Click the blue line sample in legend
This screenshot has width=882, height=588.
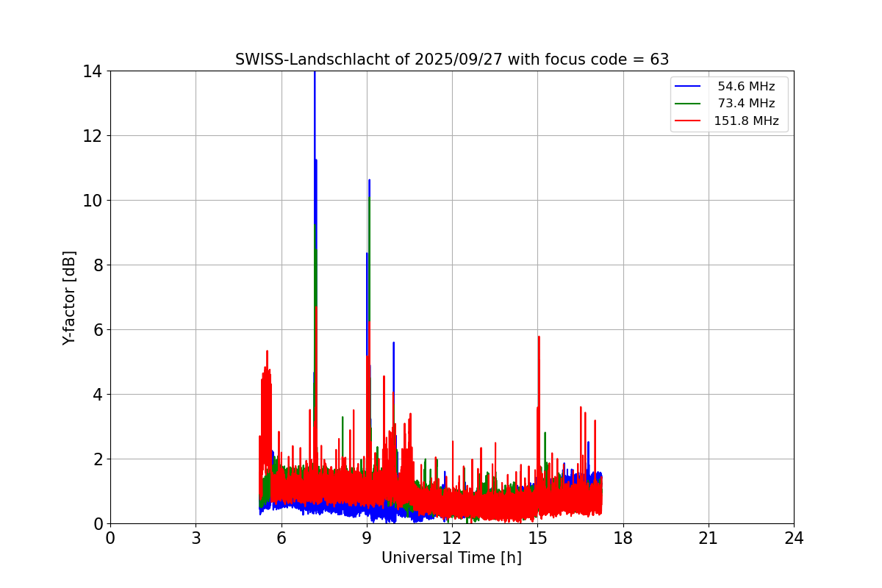687,87
